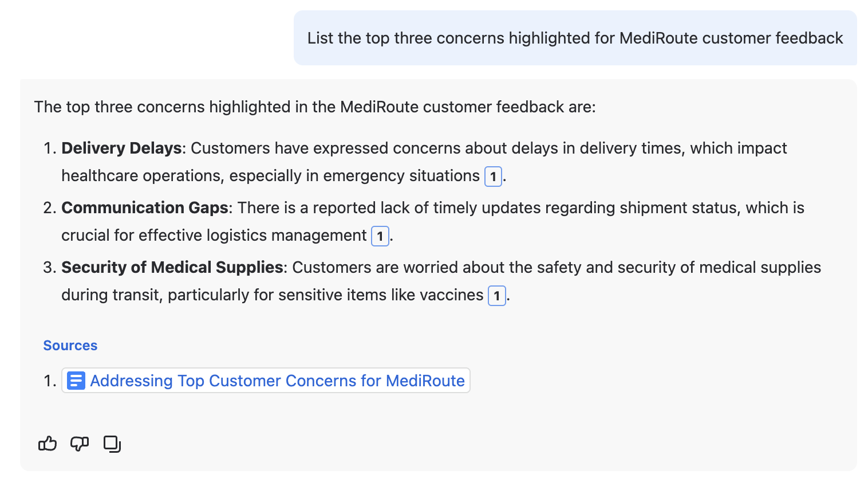Open citation 1 after Security of Medical Supplies
This screenshot has height=478, width=868.
point(497,296)
